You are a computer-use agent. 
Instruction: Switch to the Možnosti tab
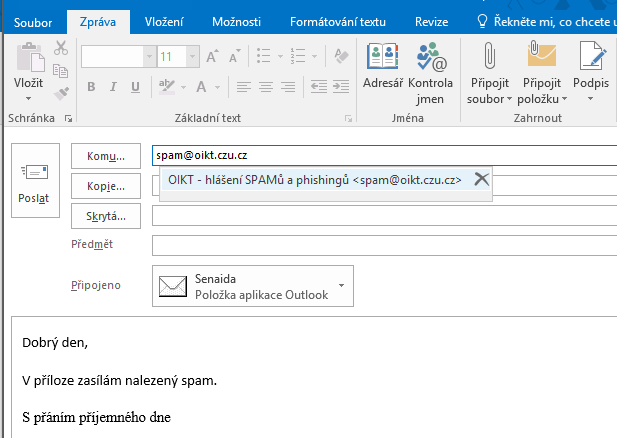coord(236,22)
